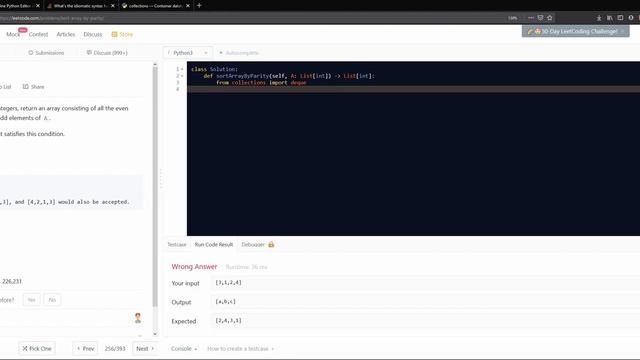Answer No to seen-before question
640x360 pixels.
pyautogui.click(x=52, y=300)
